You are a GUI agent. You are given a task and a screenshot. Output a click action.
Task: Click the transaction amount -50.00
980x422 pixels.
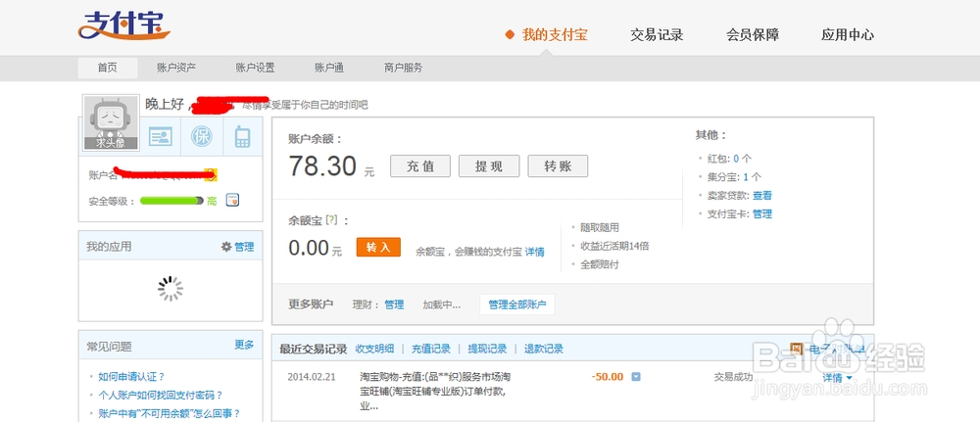click(x=608, y=376)
